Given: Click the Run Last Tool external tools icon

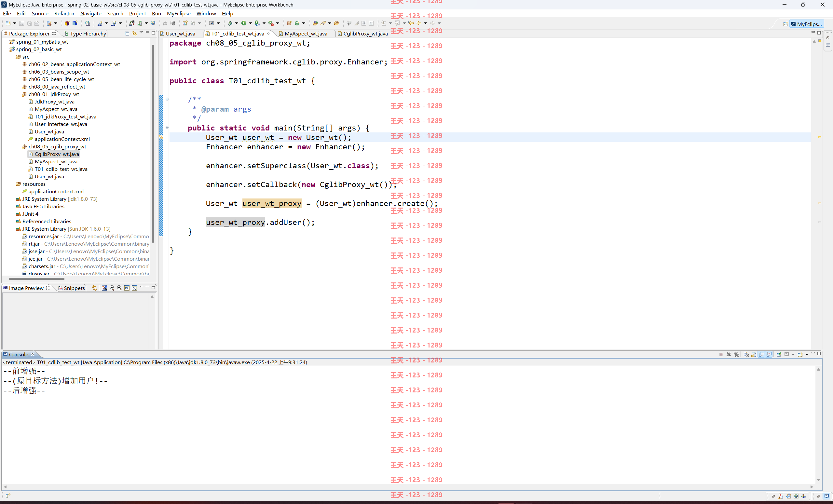Looking at the screenshot, I should (x=271, y=23).
